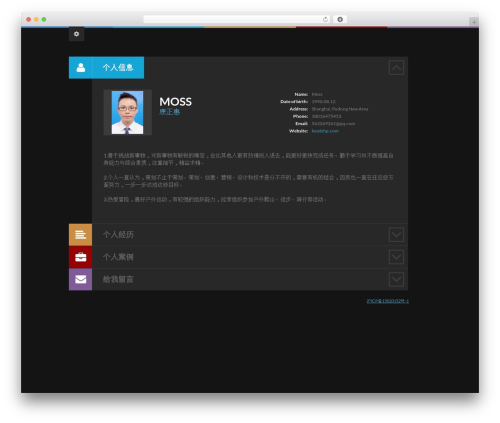Click the Shanghai, Pudong New Area address
This screenshot has width=500, height=423.
340,109
